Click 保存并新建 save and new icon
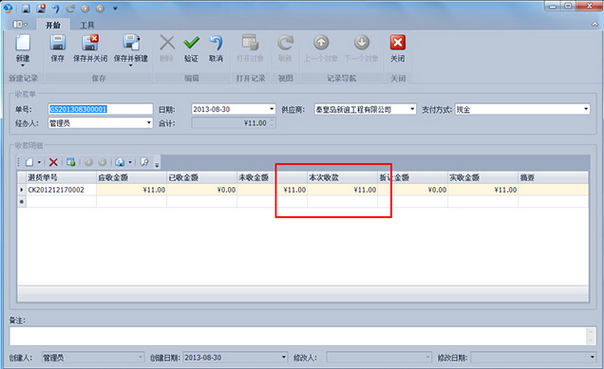This screenshot has width=604, height=369. [131, 43]
